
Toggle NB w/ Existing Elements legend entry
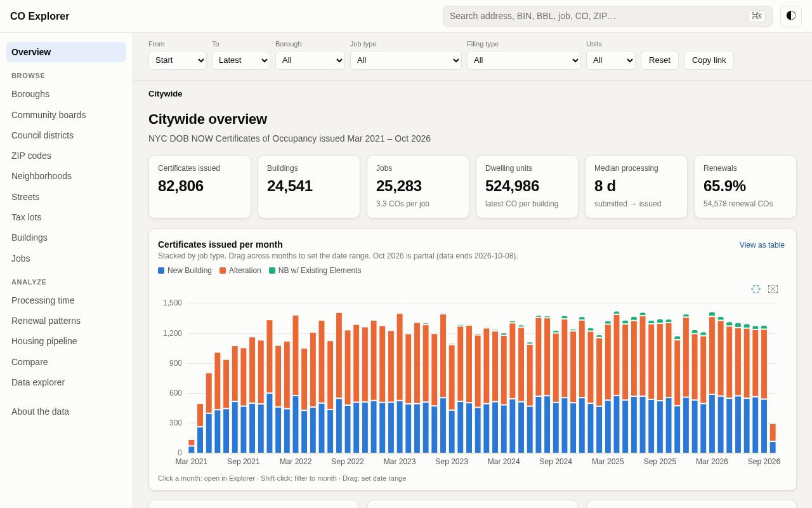[x=315, y=271]
